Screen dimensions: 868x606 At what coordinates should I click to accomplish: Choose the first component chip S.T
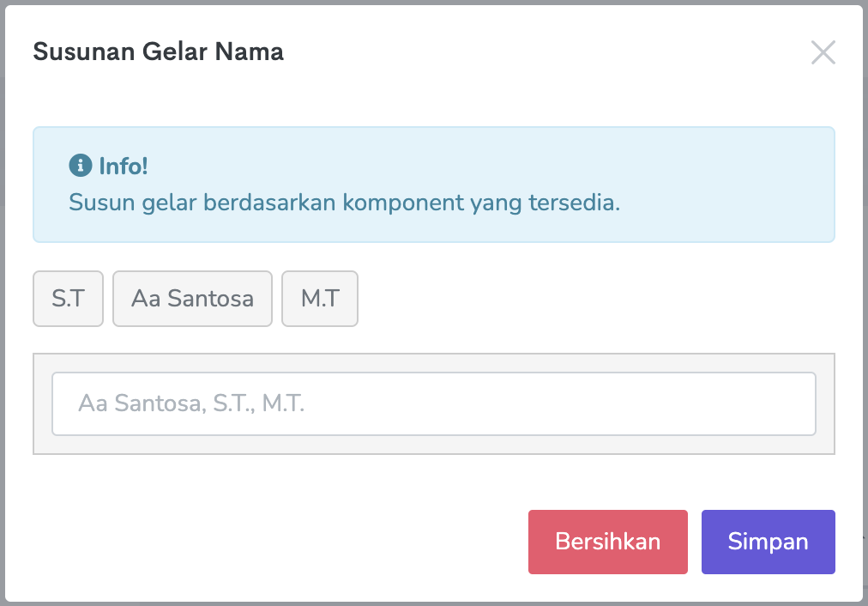[69, 299]
